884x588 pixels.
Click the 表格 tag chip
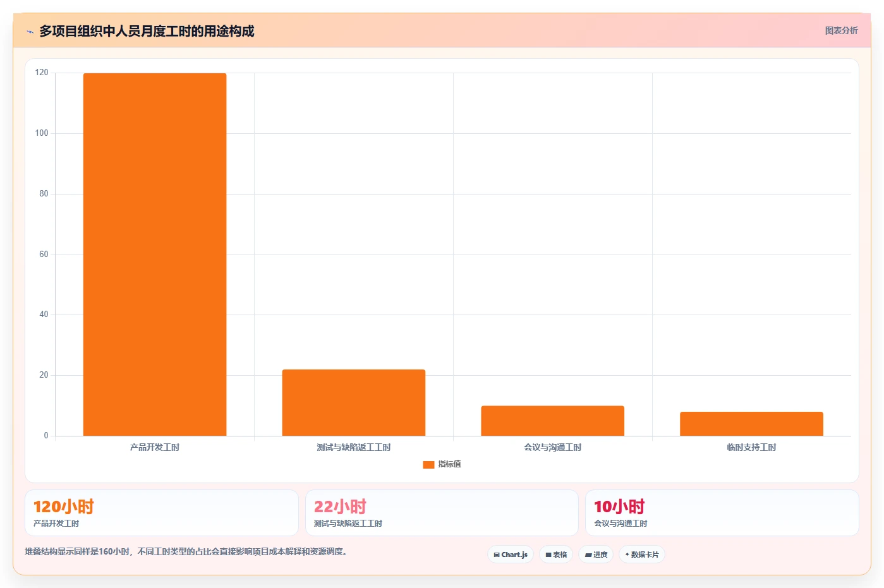click(x=556, y=555)
